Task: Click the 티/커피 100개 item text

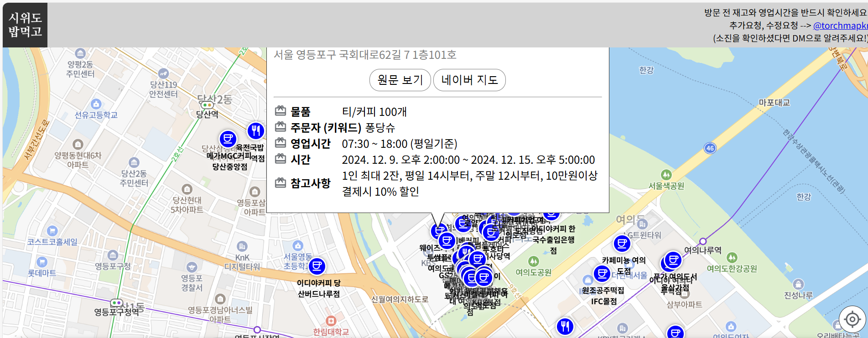Action: coord(374,112)
